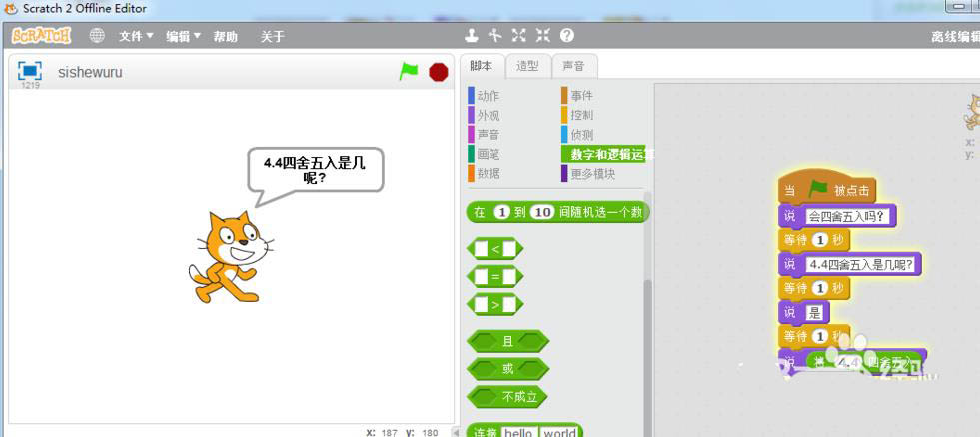Select the 画笔 block category
The width and height of the screenshot is (980, 437).
[x=489, y=154]
